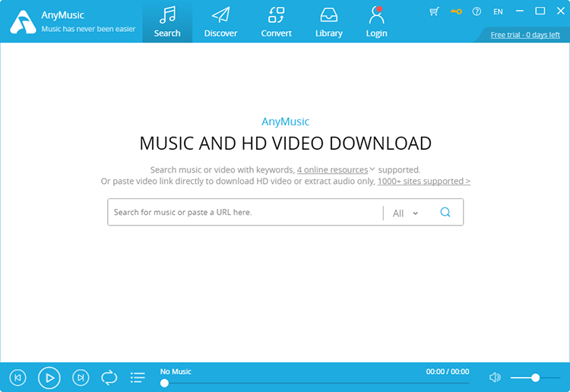Open the help question mark icon
This screenshot has height=392, width=570.
click(x=477, y=11)
